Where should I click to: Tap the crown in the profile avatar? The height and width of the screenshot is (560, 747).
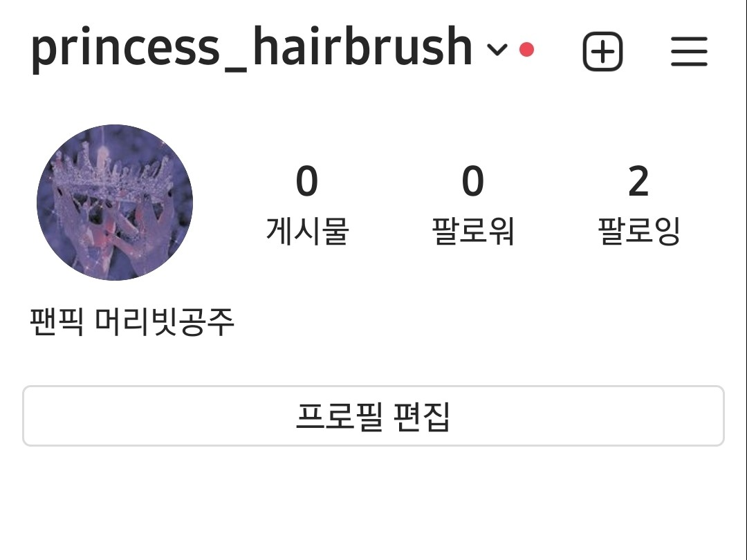point(112,171)
